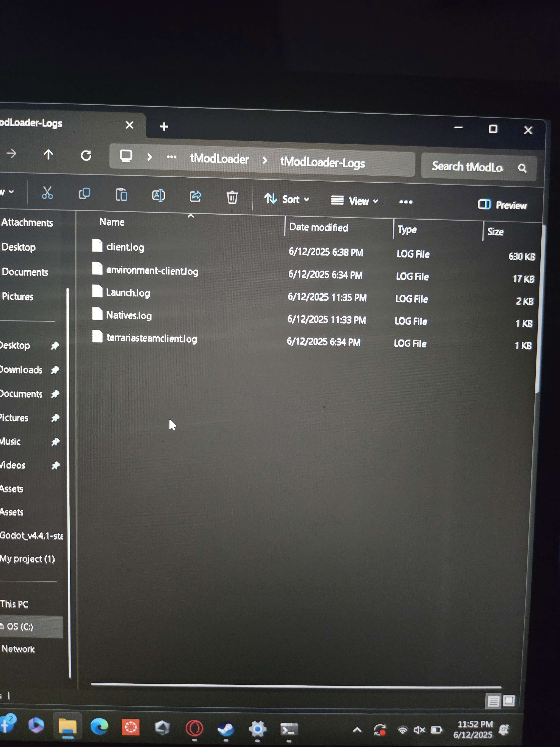Click the Cut scissors icon

pos(47,193)
